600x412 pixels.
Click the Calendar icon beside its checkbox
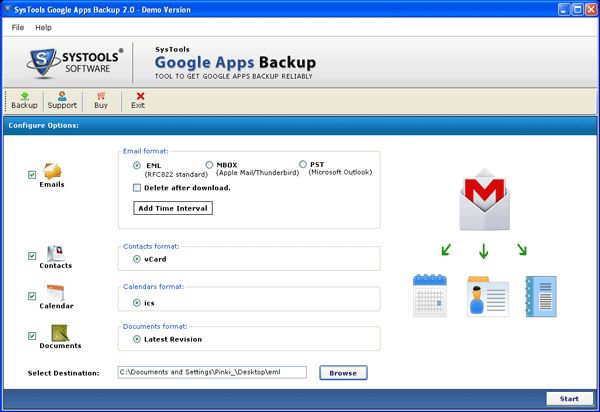point(56,293)
